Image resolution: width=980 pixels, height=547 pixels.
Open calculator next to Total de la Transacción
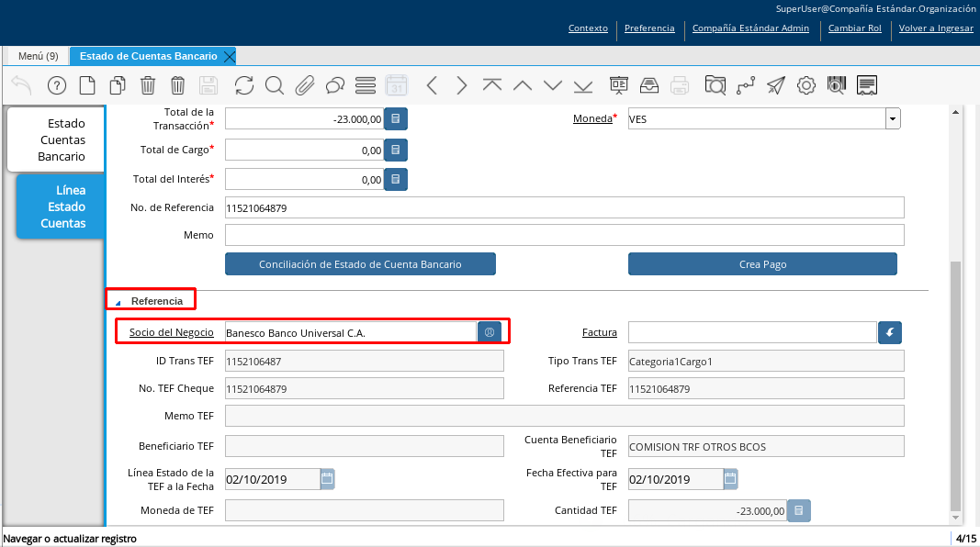[396, 119]
